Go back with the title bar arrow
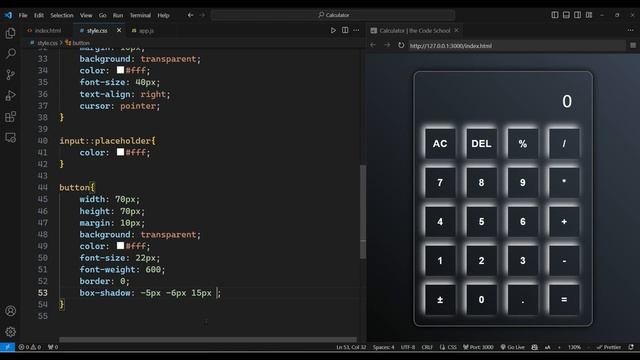This screenshot has width=640, height=360. pos(190,15)
